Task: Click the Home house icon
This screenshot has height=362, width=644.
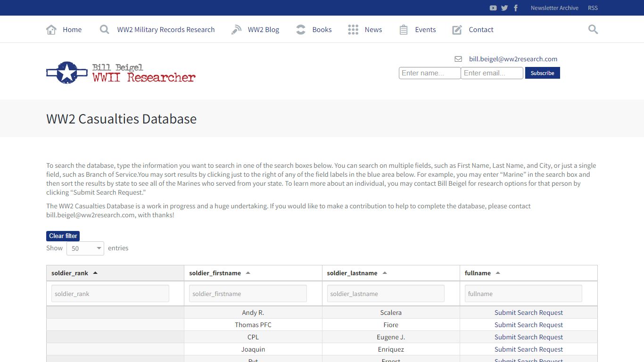Action: point(51,30)
